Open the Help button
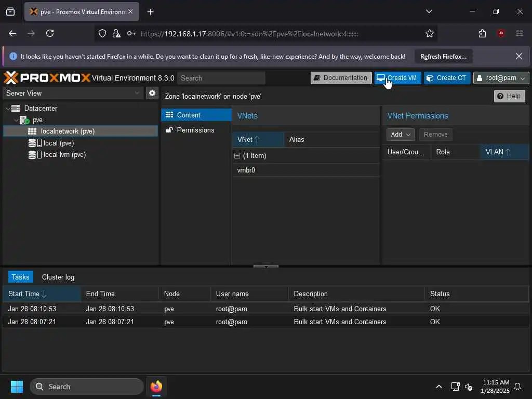532x399 pixels. (x=509, y=96)
